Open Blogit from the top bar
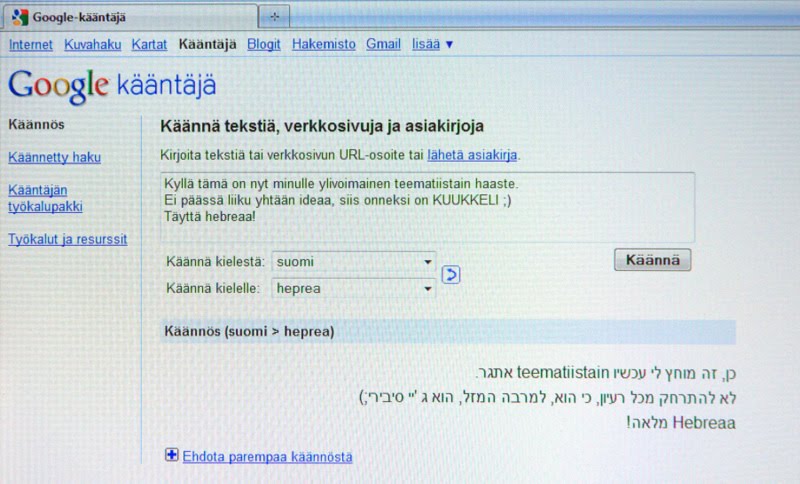This screenshot has height=484, width=800. (x=263, y=45)
